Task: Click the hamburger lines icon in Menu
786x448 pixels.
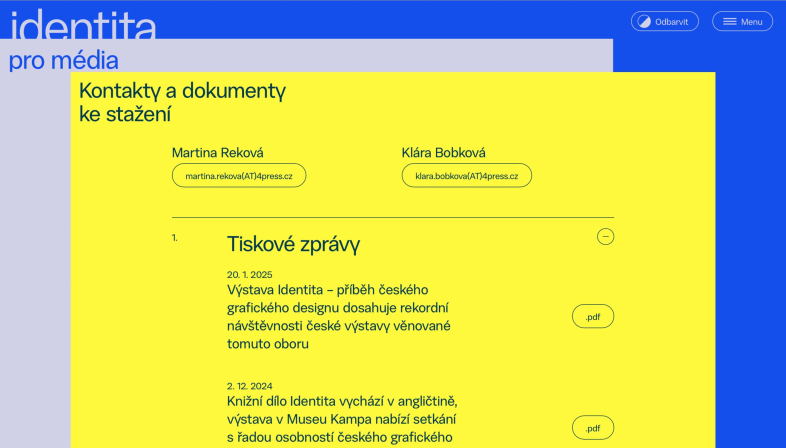Action: (x=729, y=22)
